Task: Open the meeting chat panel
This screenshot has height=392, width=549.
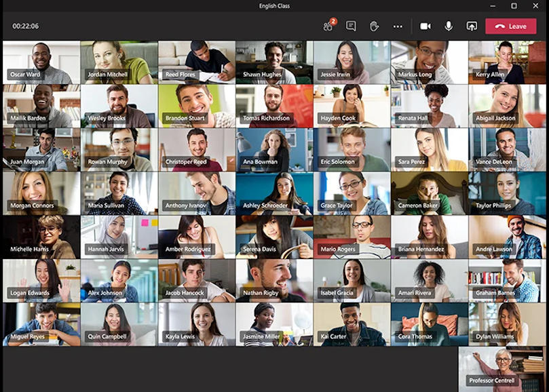Action: (x=351, y=26)
